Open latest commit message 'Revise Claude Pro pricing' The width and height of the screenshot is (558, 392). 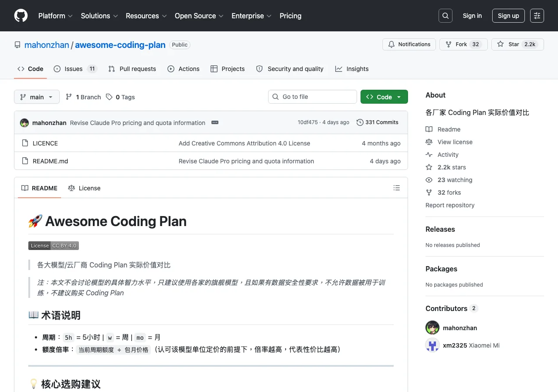[138, 123]
